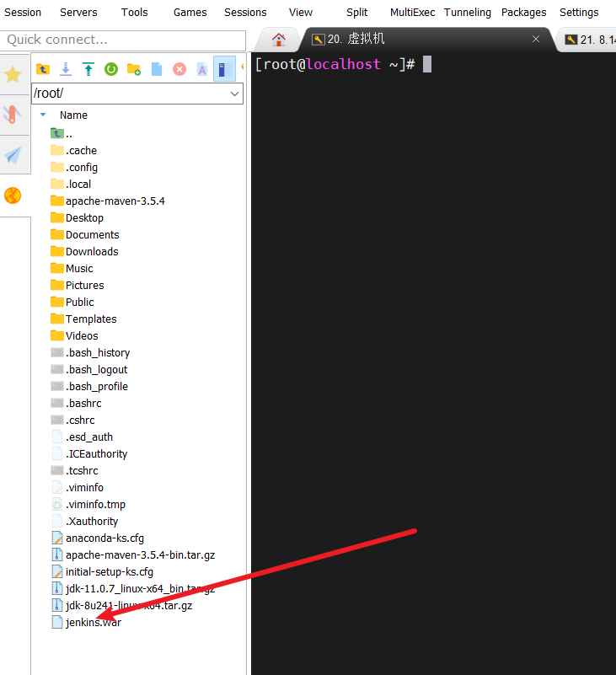Select the jenkins.war file
This screenshot has height=675, width=616.
pyautogui.click(x=93, y=622)
